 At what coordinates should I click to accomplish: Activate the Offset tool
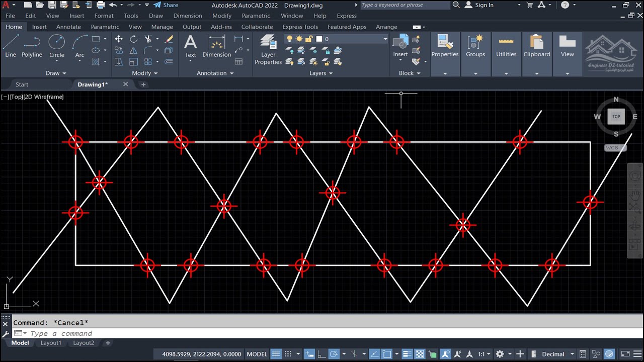(x=169, y=62)
